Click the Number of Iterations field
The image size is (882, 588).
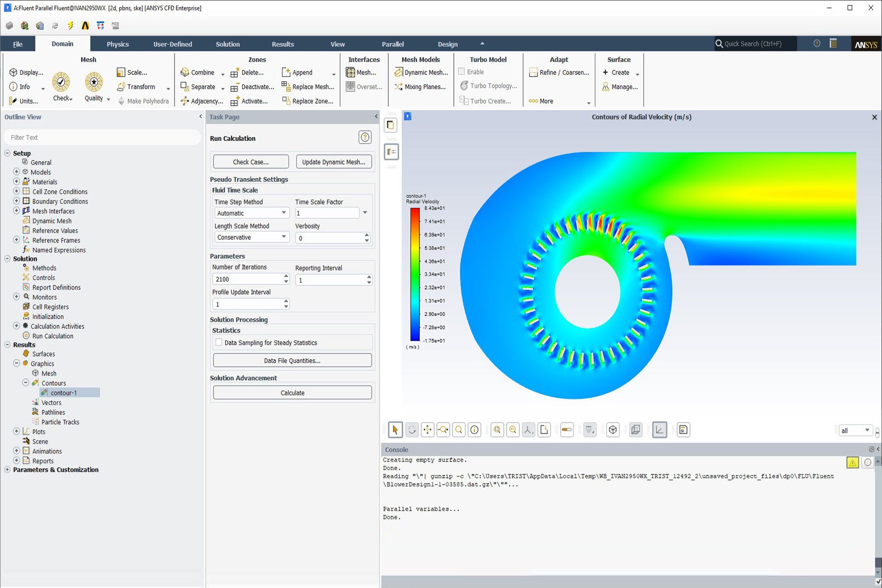[247, 279]
